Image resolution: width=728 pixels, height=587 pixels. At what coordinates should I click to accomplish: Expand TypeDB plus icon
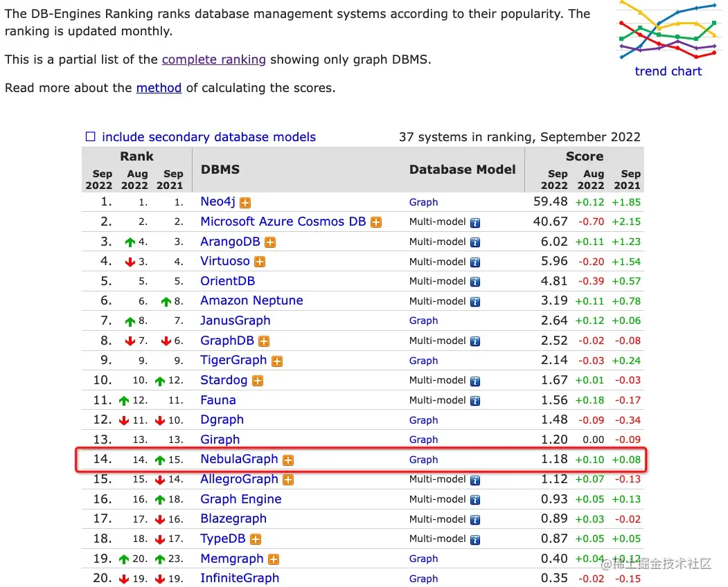tap(256, 539)
